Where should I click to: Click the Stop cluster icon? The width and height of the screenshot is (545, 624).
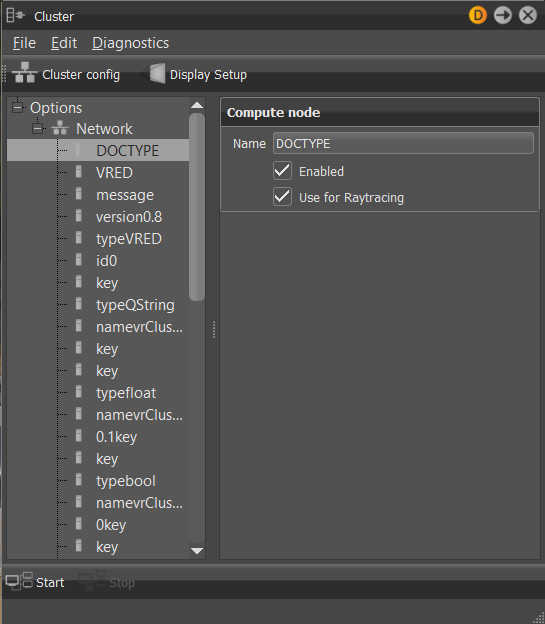92,581
